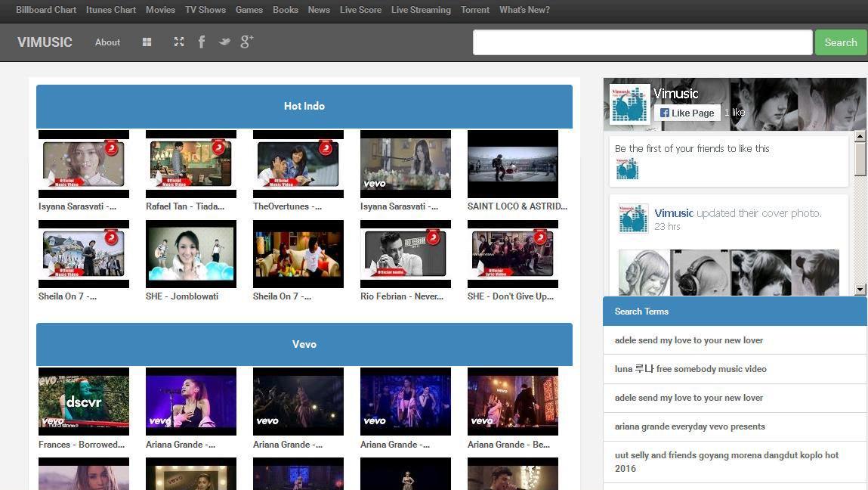Image resolution: width=868 pixels, height=490 pixels.
Task: Select 'ariana grande everyday vevo presents' term
Action: (x=735, y=426)
